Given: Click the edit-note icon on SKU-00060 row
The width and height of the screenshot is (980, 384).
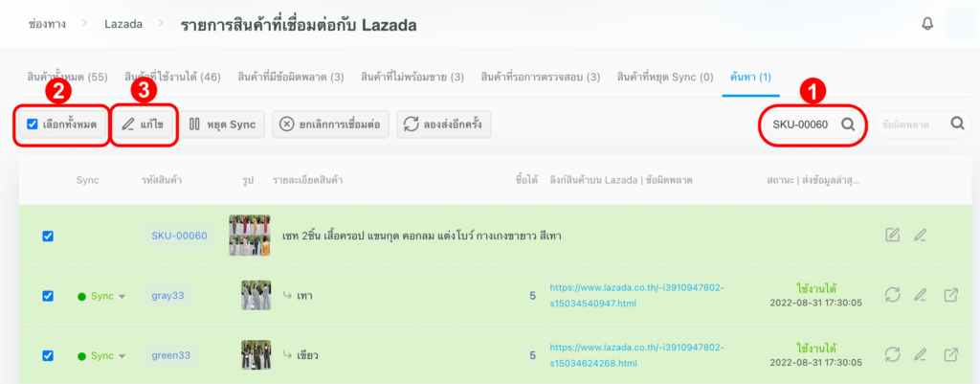Looking at the screenshot, I should tap(893, 236).
